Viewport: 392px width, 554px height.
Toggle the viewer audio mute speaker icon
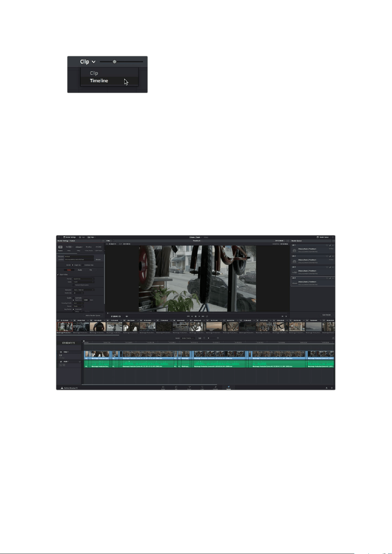(x=127, y=316)
